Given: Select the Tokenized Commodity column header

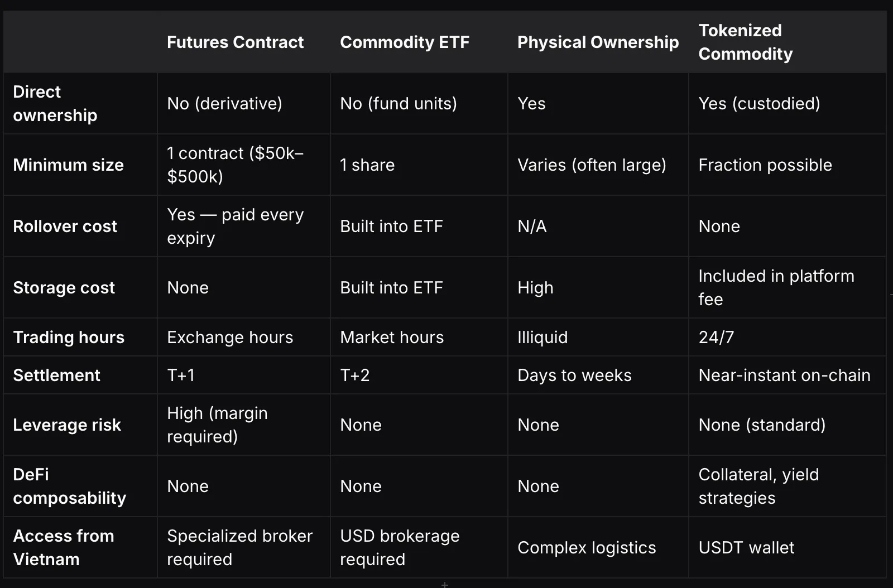Looking at the screenshot, I should tap(745, 42).
